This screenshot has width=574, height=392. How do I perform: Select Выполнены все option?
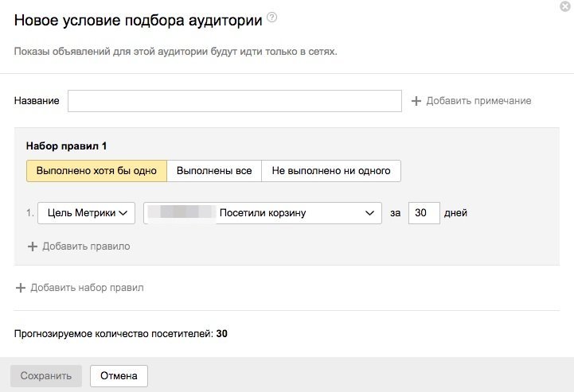tap(214, 171)
